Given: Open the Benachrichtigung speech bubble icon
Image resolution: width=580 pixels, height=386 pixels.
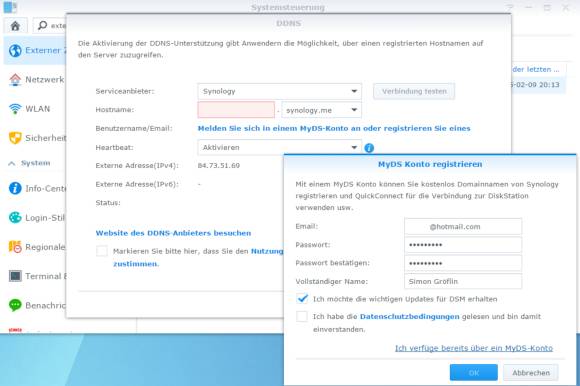Looking at the screenshot, I should 15,305.
